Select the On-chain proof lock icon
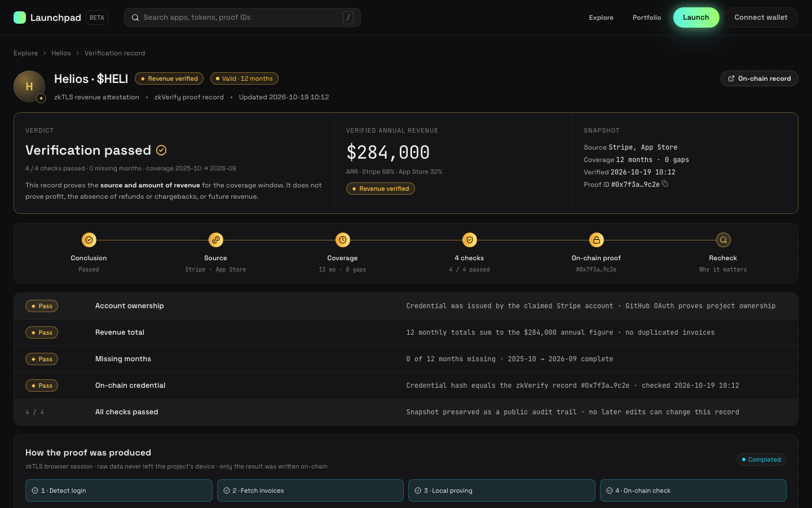 [597, 240]
